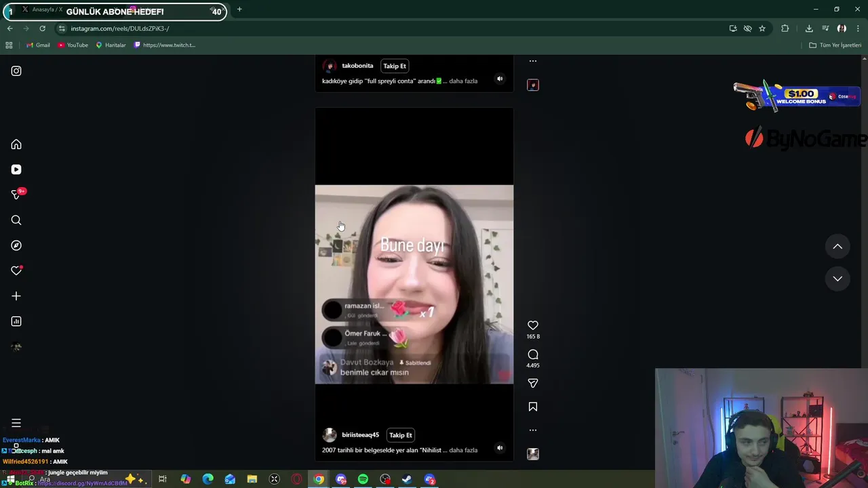
Task: Expand takobonita caption with daha fazla
Action: pyautogui.click(x=463, y=81)
